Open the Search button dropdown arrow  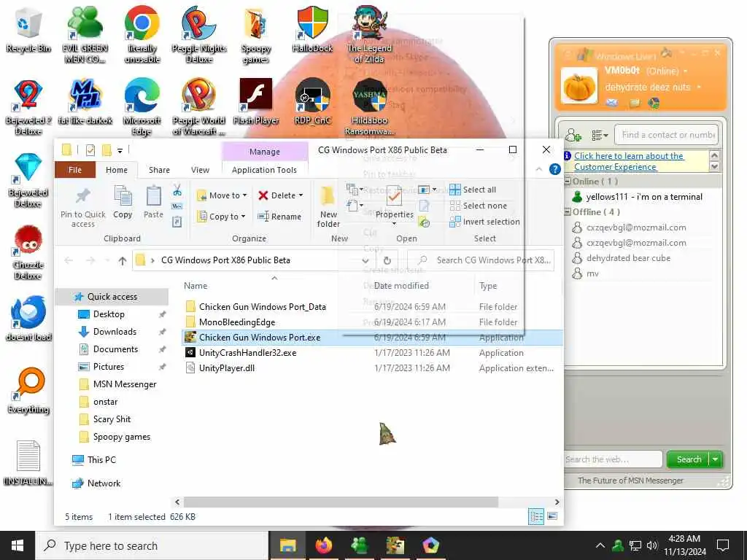715,459
